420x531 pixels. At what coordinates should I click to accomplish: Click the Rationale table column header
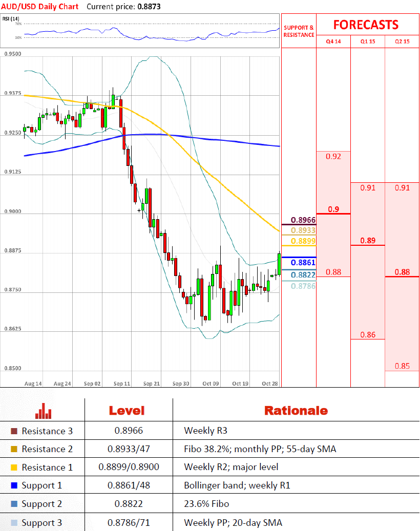[296, 411]
